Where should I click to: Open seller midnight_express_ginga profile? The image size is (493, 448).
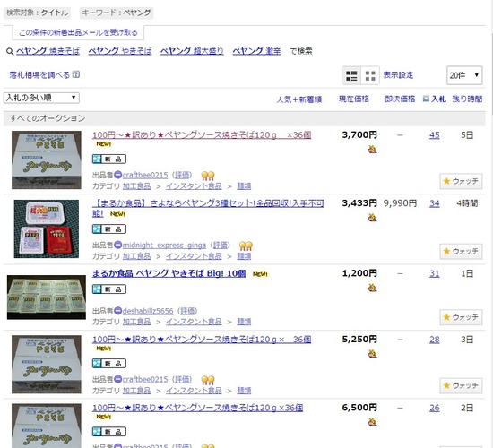[164, 245]
